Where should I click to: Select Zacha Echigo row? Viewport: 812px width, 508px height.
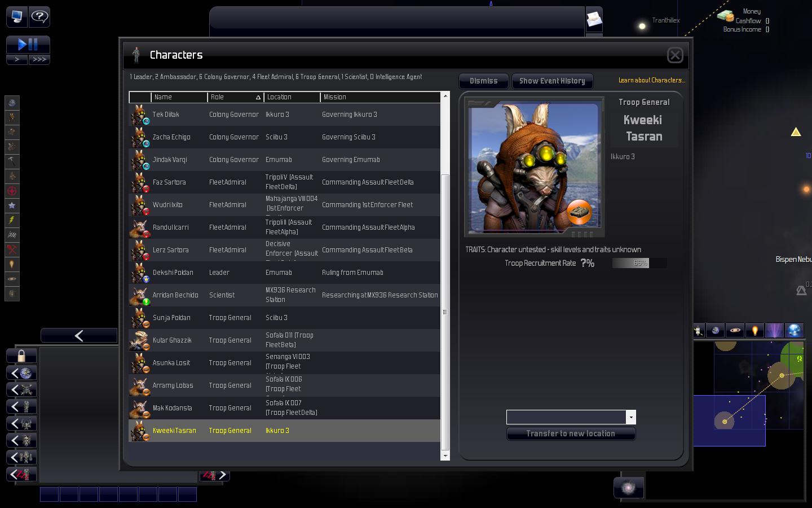point(284,137)
